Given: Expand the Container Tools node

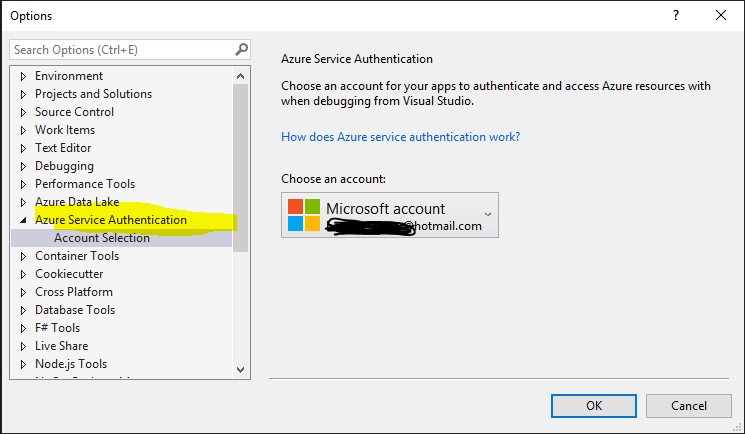Looking at the screenshot, I should (23, 257).
